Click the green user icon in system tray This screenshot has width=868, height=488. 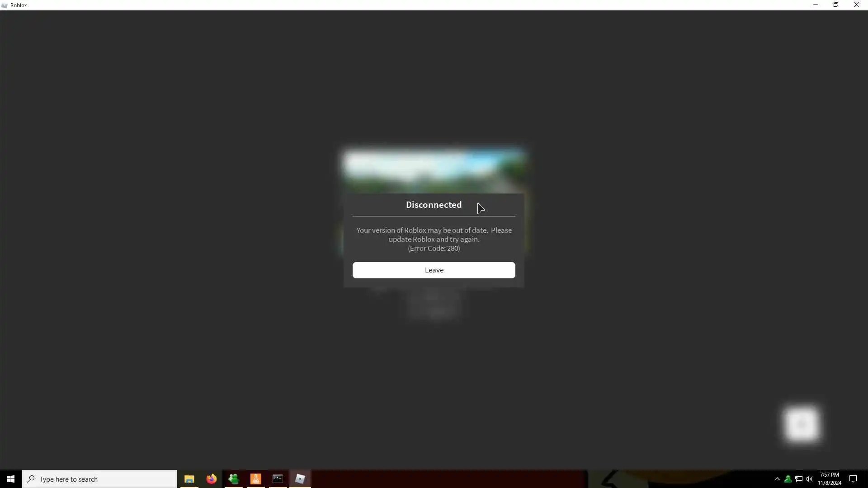(x=788, y=479)
